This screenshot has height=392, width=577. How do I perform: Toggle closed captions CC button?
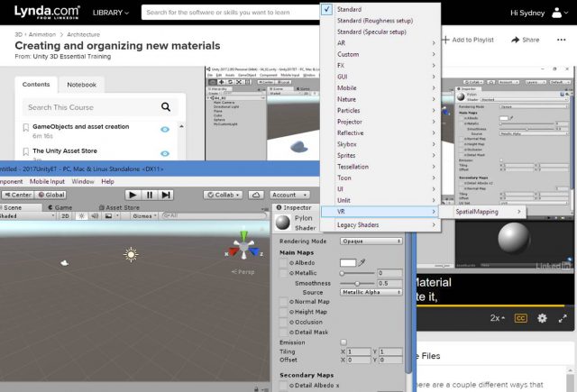521,318
